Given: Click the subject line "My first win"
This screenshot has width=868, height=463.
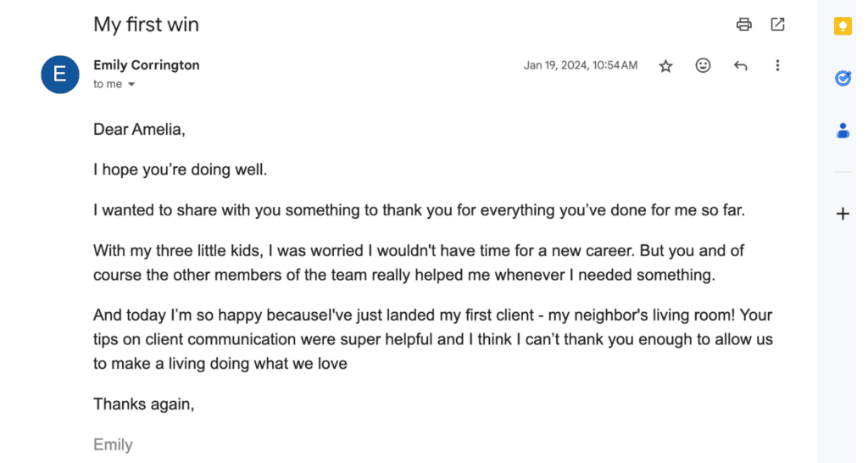Looking at the screenshot, I should (x=146, y=25).
